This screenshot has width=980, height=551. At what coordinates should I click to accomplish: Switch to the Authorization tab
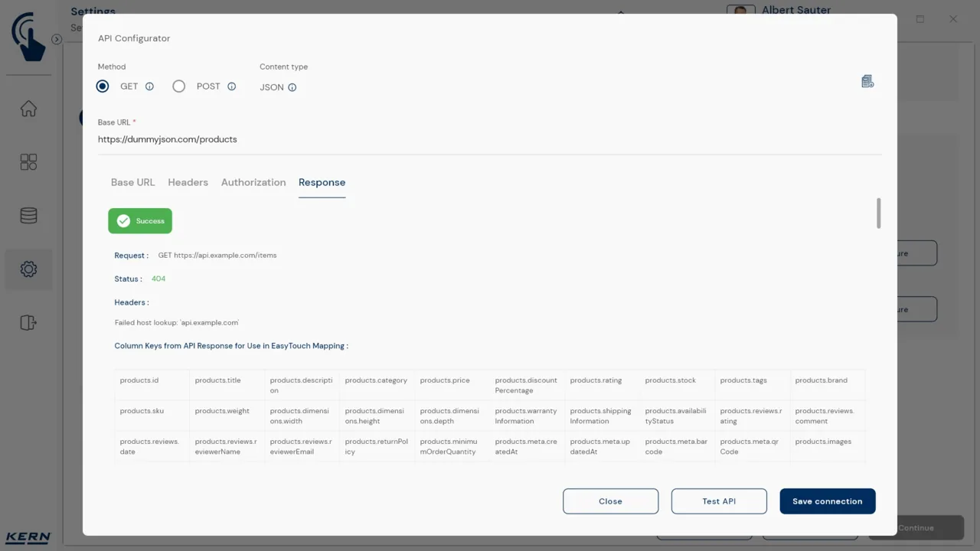[253, 182]
